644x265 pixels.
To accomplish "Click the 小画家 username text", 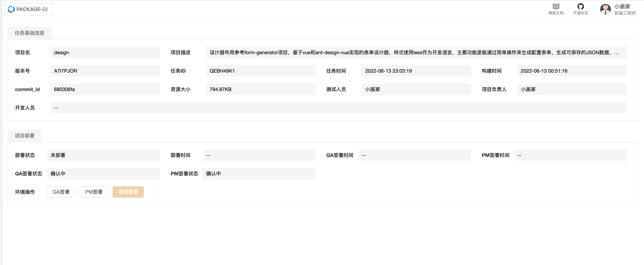I will point(622,7).
